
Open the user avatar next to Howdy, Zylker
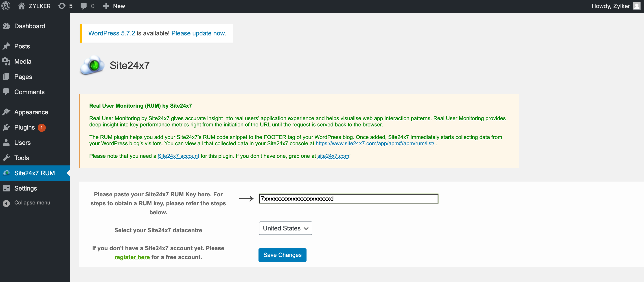coord(637,6)
